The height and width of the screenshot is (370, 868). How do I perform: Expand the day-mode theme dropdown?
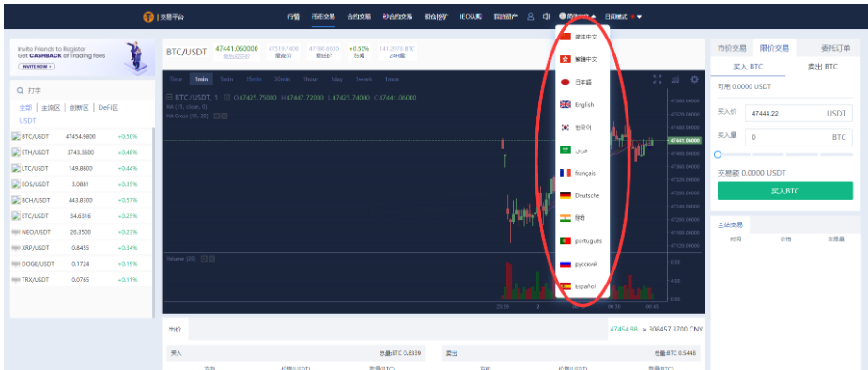640,17
